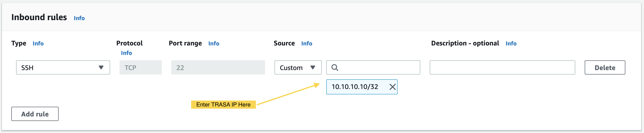This screenshot has height=133, width=644.
Task: Click the Source column label
Action: [284, 43]
